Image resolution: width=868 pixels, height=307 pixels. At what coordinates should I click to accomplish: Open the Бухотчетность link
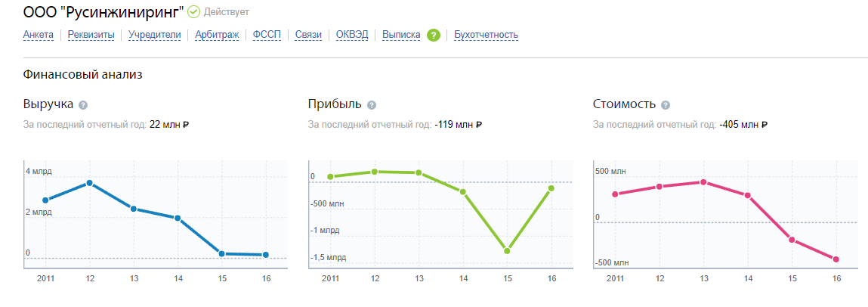pyautogui.click(x=486, y=35)
